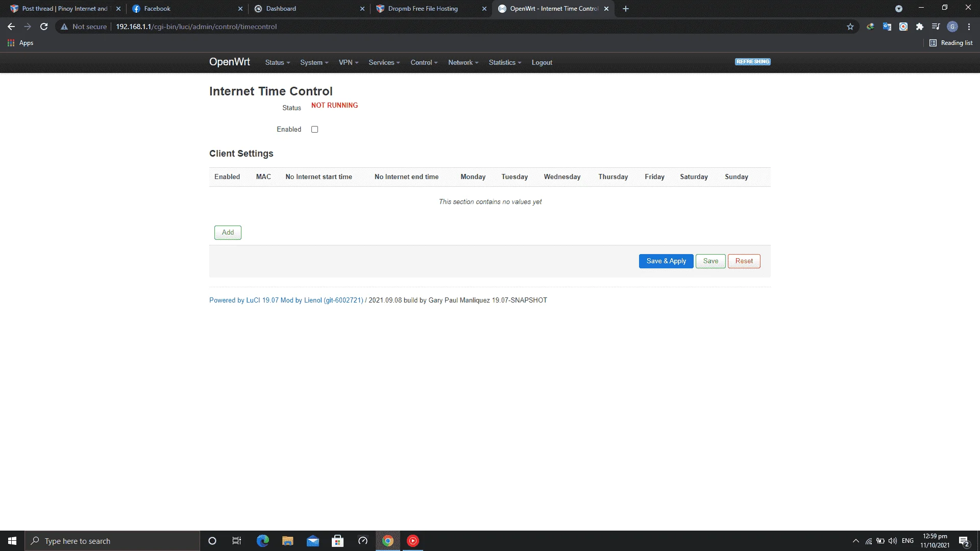Expand the System menu
Screen dimensions: 980x551
[x=314, y=62]
